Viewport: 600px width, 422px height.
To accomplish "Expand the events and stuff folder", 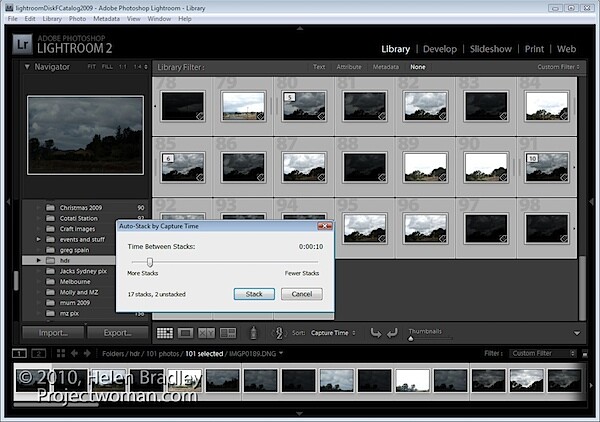I will [38, 240].
